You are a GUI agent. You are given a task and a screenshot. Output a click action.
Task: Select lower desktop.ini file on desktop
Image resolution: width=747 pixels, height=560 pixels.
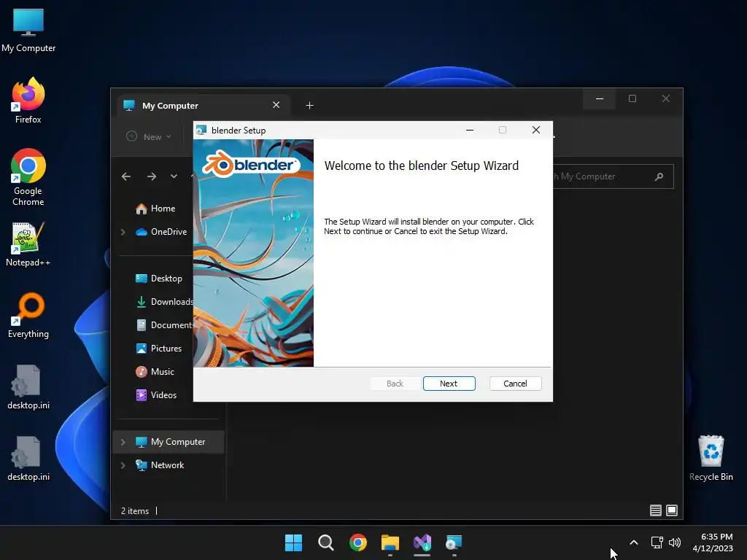click(x=28, y=458)
